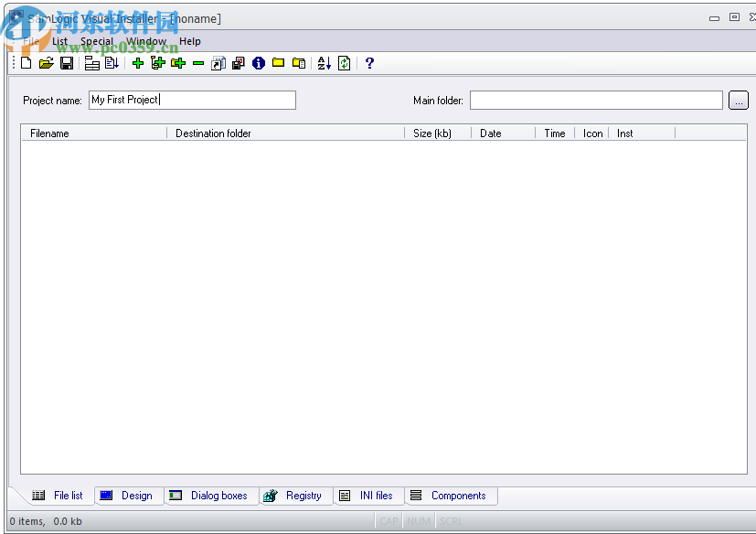756x534 pixels.
Task: Open the List menu
Action: pyautogui.click(x=59, y=41)
